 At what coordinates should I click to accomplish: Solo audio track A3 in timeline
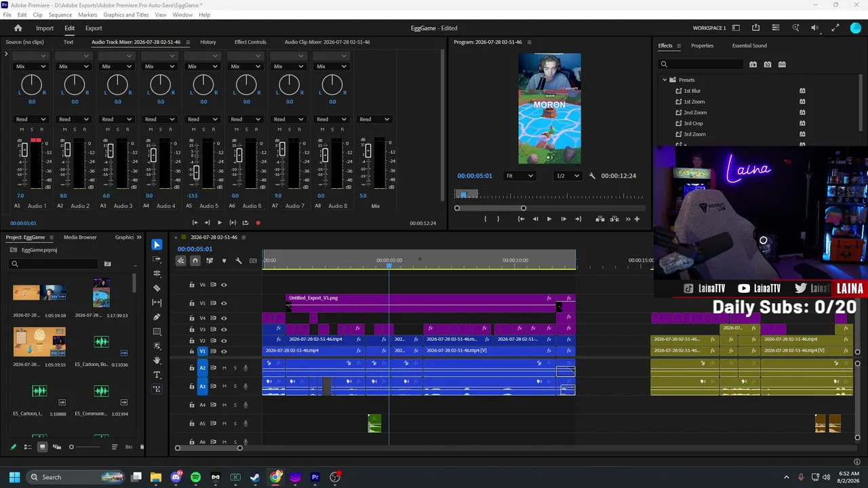click(235, 386)
